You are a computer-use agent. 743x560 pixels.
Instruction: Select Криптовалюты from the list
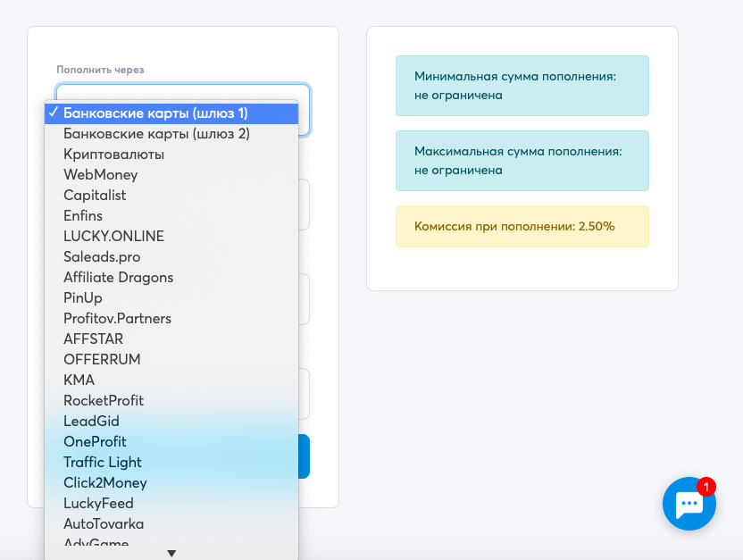coord(171,155)
